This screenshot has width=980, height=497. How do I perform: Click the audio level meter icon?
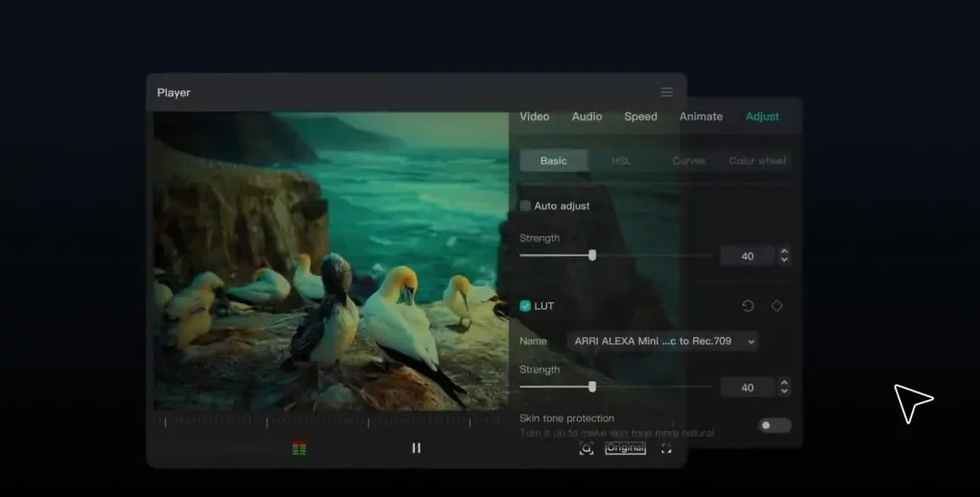(x=299, y=448)
